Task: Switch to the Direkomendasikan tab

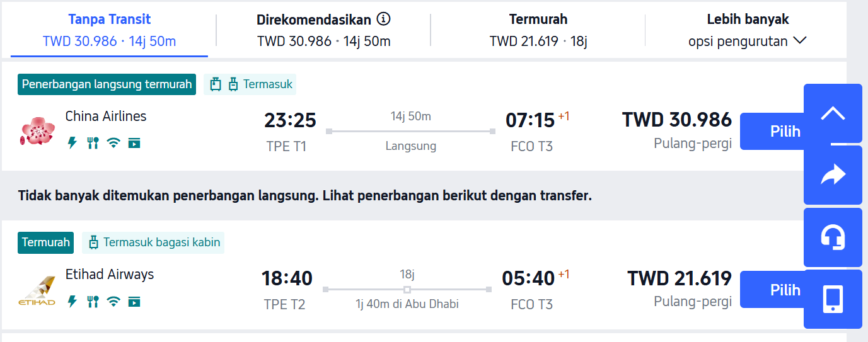Action: click(x=323, y=30)
